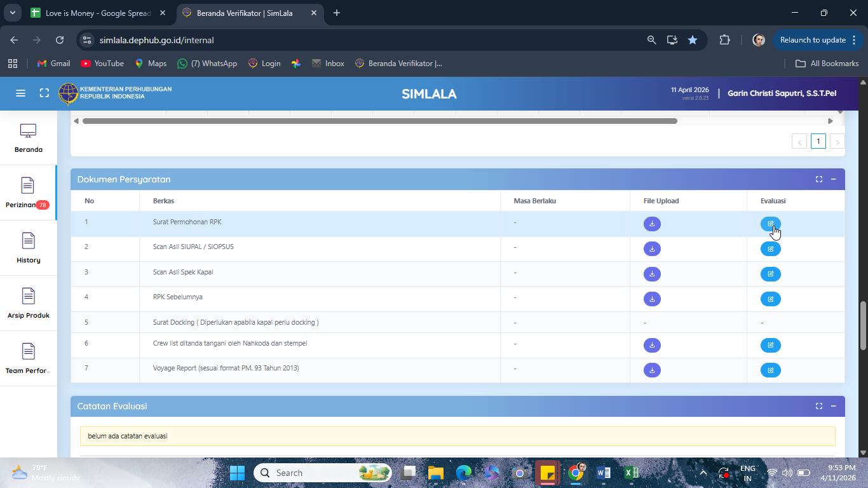Screen dimensions: 868x488
Task: Click the horizontal table scrollbar
Action: coord(379,121)
